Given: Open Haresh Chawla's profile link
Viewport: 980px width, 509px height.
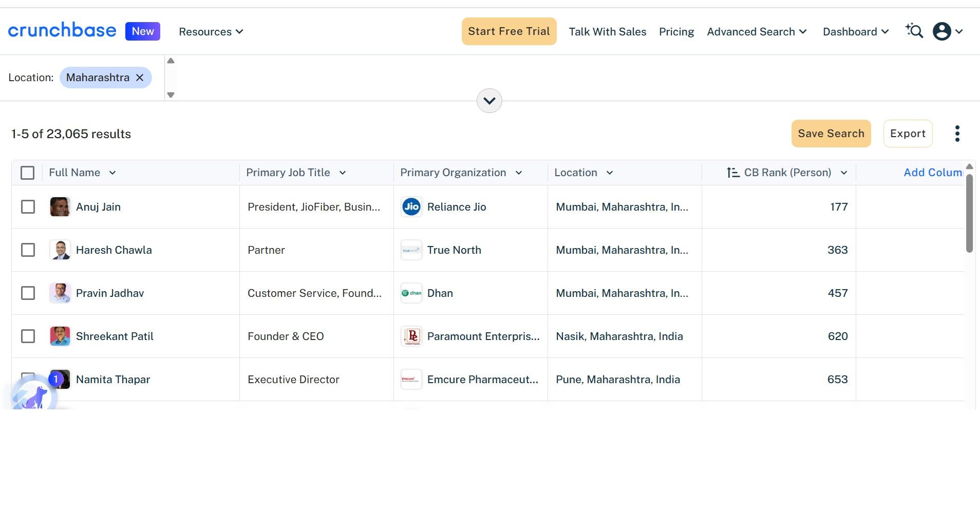Looking at the screenshot, I should pyautogui.click(x=114, y=250).
